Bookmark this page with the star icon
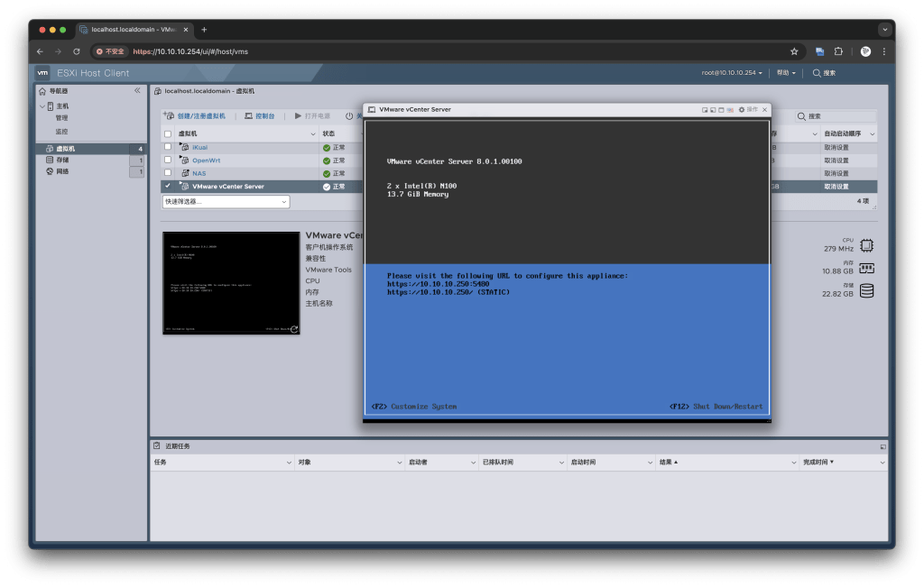The height and width of the screenshot is (587, 924). 794,51
